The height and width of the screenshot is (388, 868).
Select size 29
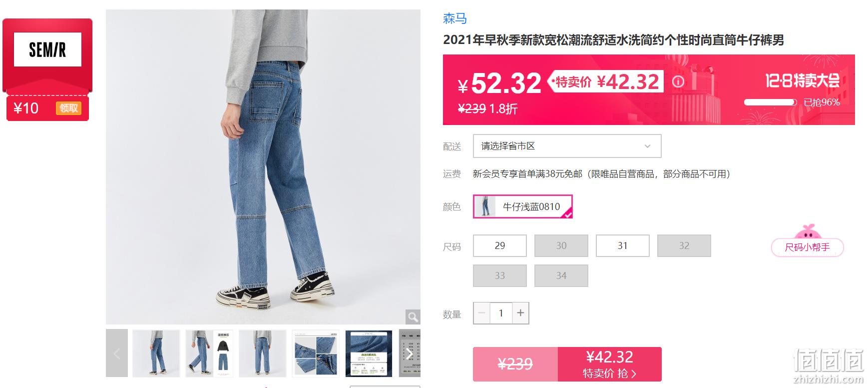[x=500, y=245]
